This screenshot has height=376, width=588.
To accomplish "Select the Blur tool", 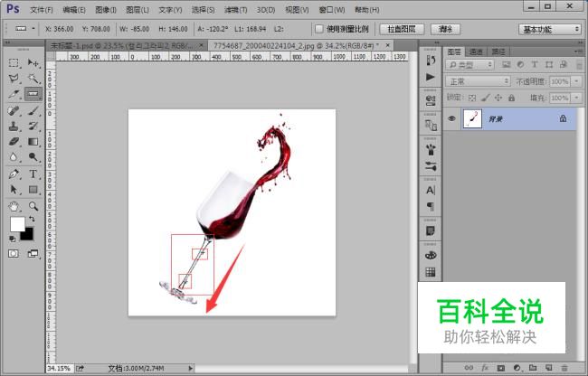I will tap(14, 157).
